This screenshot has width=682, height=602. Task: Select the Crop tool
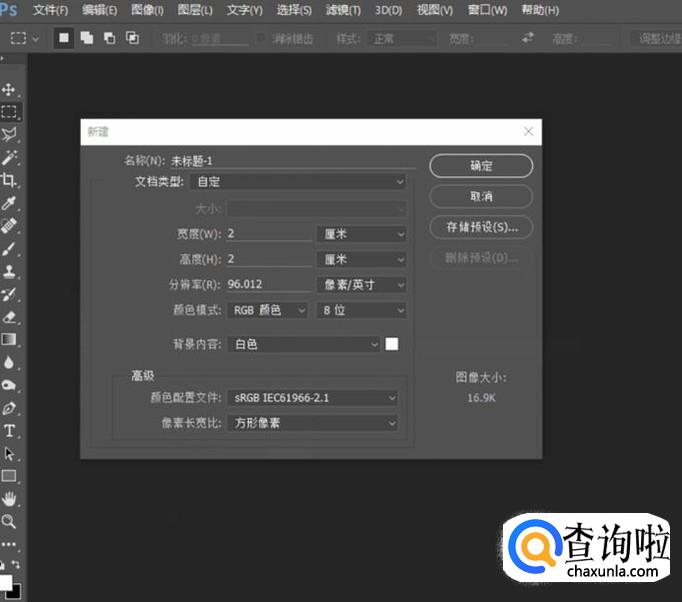(9, 180)
